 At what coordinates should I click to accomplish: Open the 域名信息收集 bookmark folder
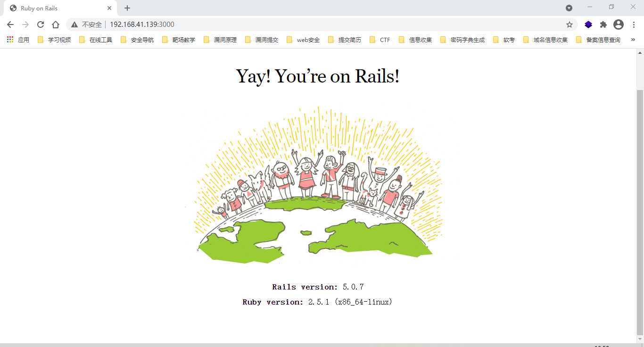click(545, 40)
